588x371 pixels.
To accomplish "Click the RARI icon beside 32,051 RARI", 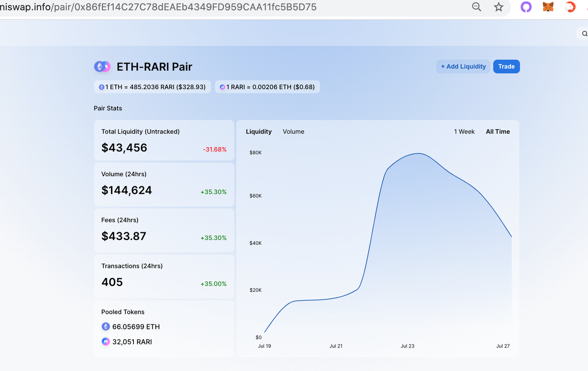I will click(106, 342).
